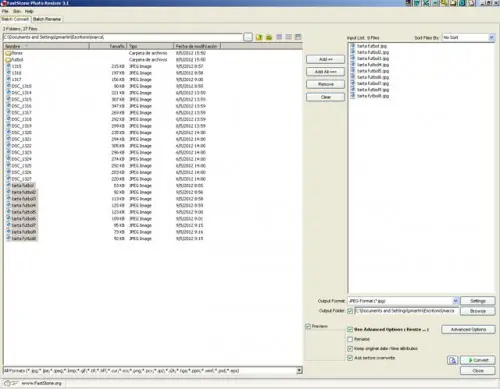Screen dimensions: 500x389
Task: Start conversion with Convert button
Action: tap(478, 360)
